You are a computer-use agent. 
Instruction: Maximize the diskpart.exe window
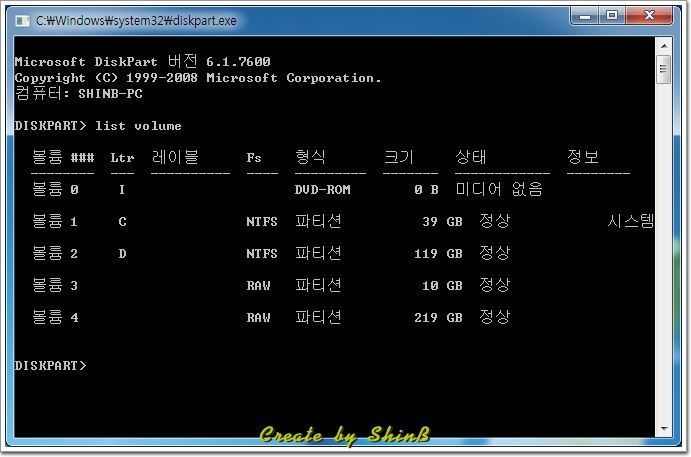click(612, 16)
